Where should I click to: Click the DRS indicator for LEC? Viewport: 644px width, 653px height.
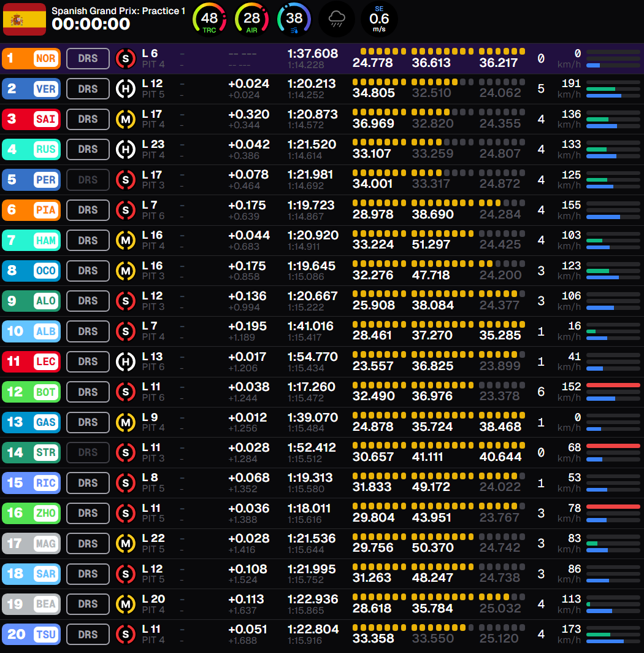[88, 361]
